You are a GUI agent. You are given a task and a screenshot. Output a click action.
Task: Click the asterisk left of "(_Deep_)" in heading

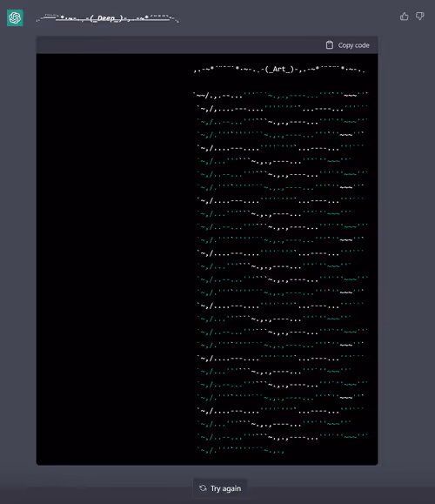63,17
